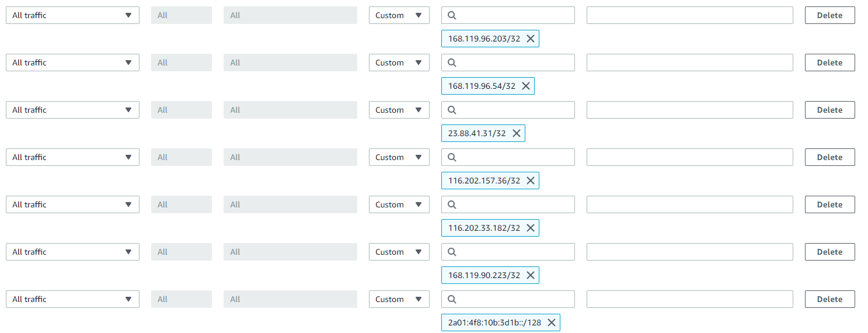Remove the 168.119.90.223/32 CIDR tag
Image resolution: width=868 pixels, height=333 pixels.
[x=531, y=275]
